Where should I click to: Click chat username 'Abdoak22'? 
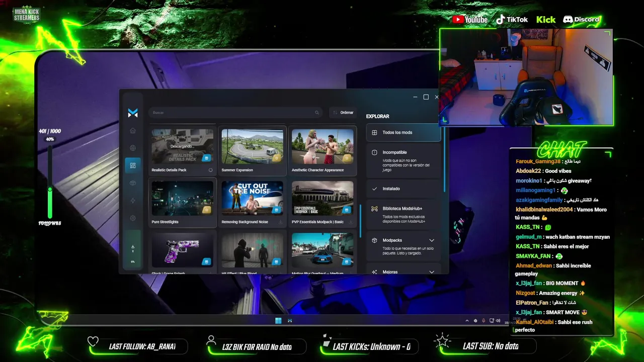coord(528,171)
